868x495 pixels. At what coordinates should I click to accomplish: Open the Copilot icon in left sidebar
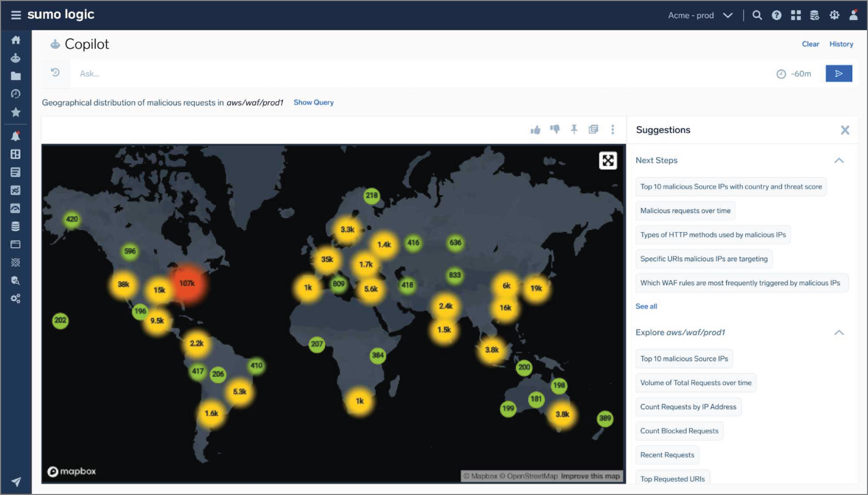16,58
